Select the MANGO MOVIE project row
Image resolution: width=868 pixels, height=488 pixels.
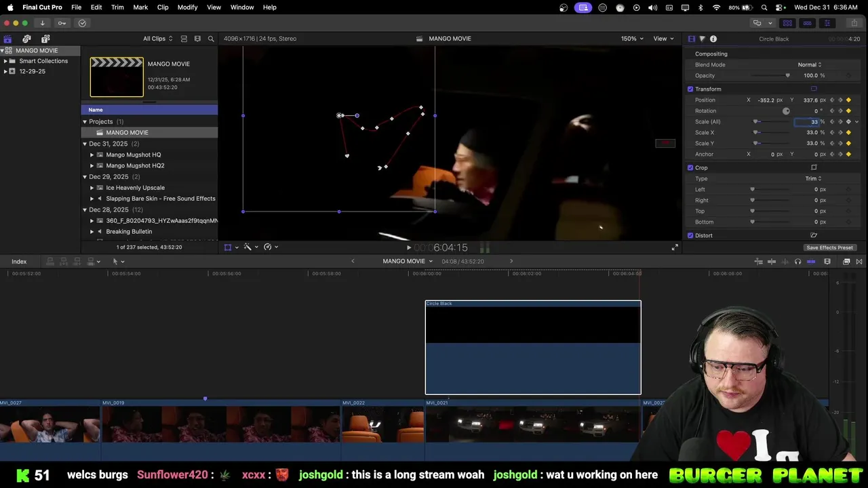149,132
